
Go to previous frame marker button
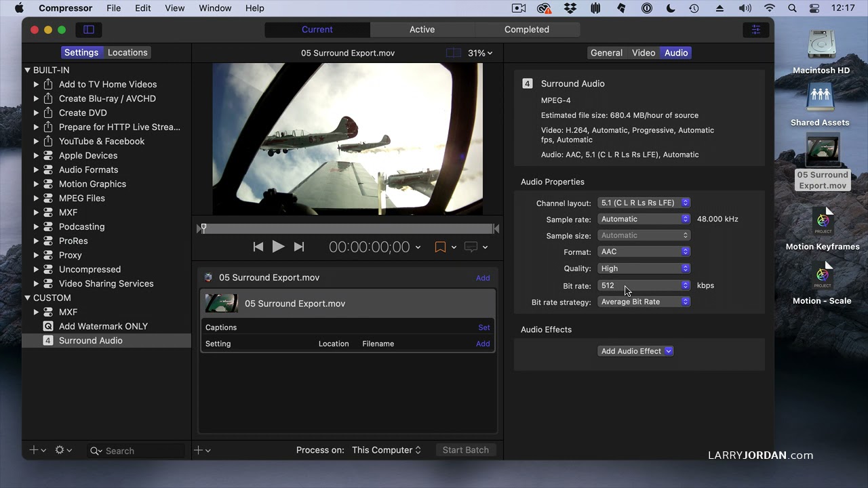click(x=258, y=247)
